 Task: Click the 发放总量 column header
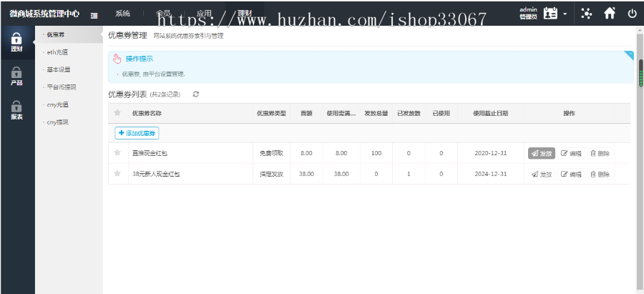pos(376,113)
